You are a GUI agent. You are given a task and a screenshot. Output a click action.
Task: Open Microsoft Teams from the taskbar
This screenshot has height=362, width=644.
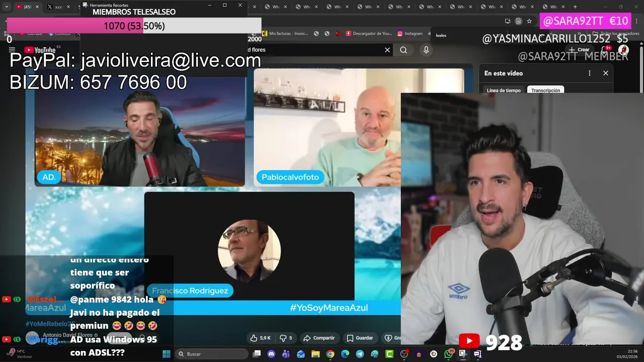tap(286, 354)
